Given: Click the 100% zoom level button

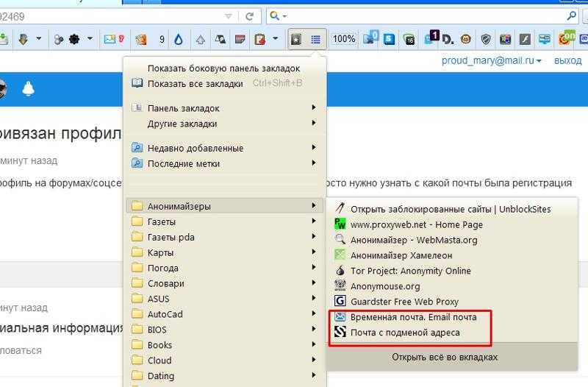Looking at the screenshot, I should [x=344, y=39].
